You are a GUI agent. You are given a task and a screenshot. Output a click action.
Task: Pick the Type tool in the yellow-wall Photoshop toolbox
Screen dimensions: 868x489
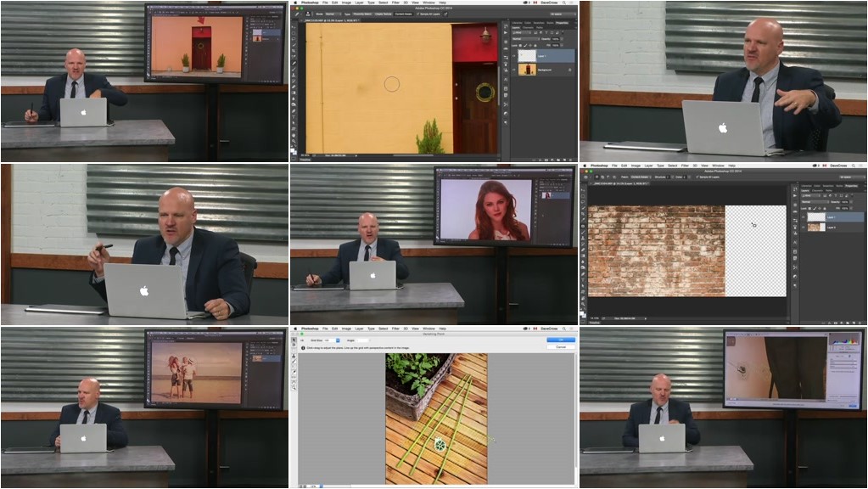pos(294,117)
